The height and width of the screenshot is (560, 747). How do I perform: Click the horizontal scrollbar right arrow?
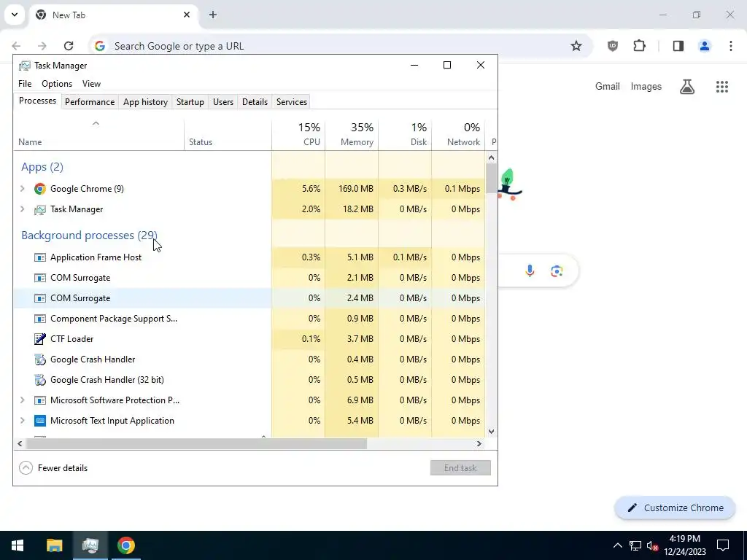pyautogui.click(x=479, y=444)
